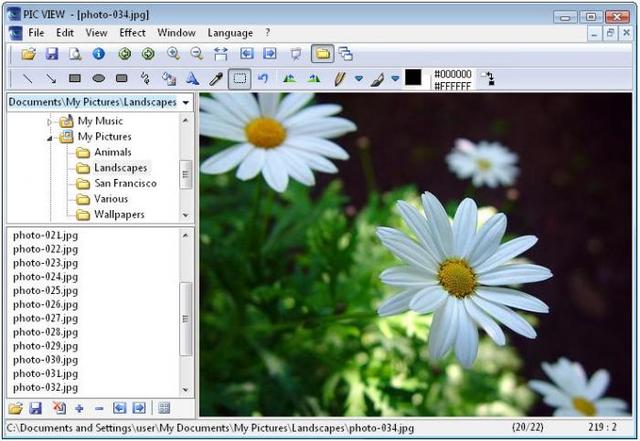The height and width of the screenshot is (441, 640).
Task: Select the paint bucket fill tool
Action: pos(169,78)
